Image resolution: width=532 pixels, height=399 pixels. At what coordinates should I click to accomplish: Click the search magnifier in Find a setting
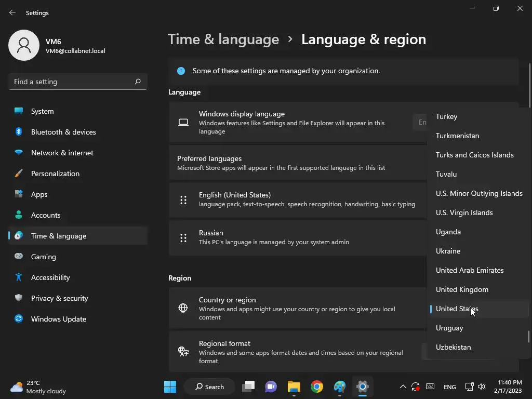[x=137, y=82]
